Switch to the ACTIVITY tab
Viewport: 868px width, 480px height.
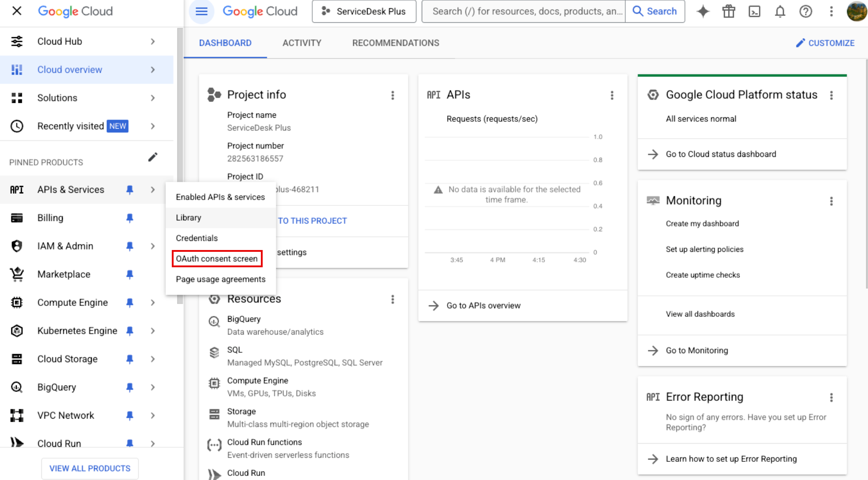(x=302, y=43)
